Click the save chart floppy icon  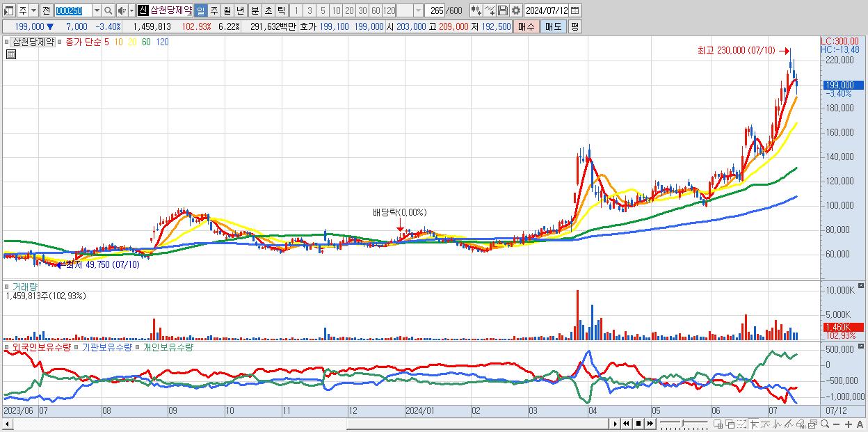point(503,10)
